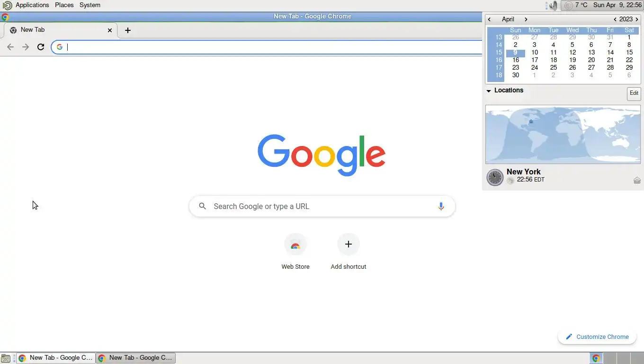The image size is (644, 364).
Task: Click the Google icon in address bar
Action: click(60, 47)
